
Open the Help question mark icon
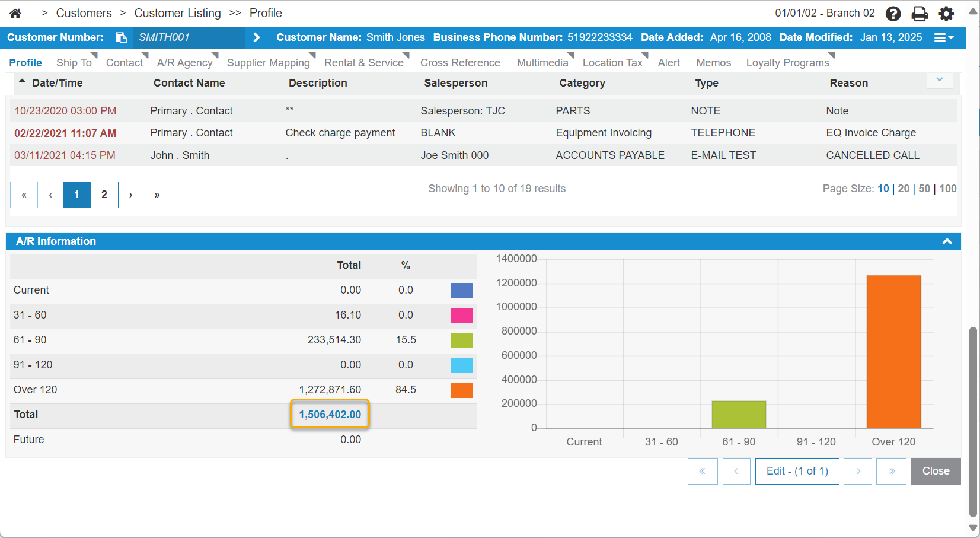(x=893, y=14)
